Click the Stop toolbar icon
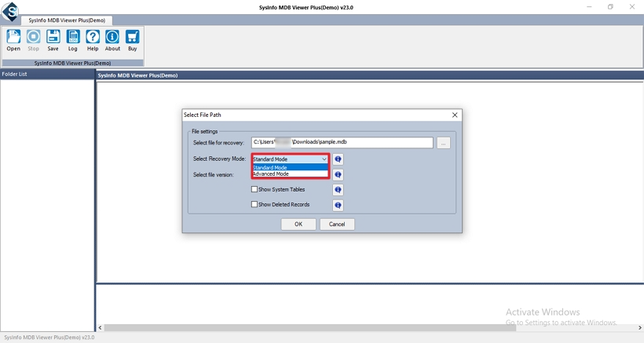Viewport: 644px width, 343px height. pyautogui.click(x=33, y=40)
